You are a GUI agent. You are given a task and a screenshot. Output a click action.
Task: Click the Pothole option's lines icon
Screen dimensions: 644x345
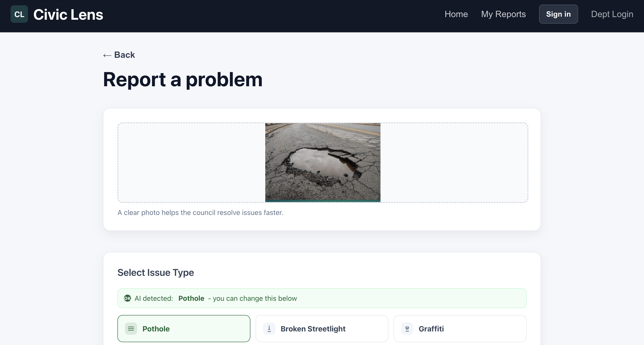click(131, 329)
